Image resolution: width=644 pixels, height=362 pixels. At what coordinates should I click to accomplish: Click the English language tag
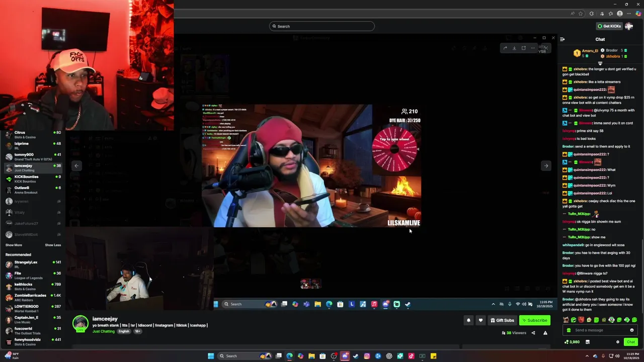click(x=124, y=331)
